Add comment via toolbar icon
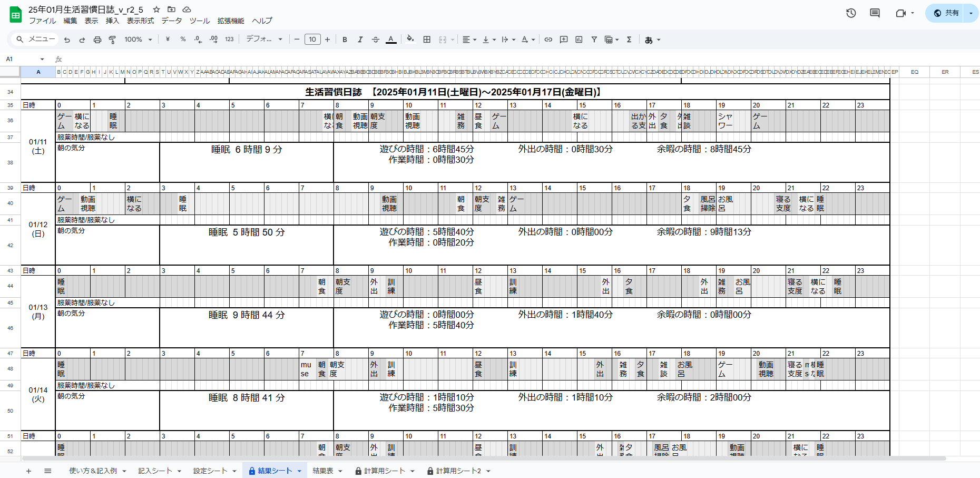The image size is (980, 478). (x=564, y=40)
